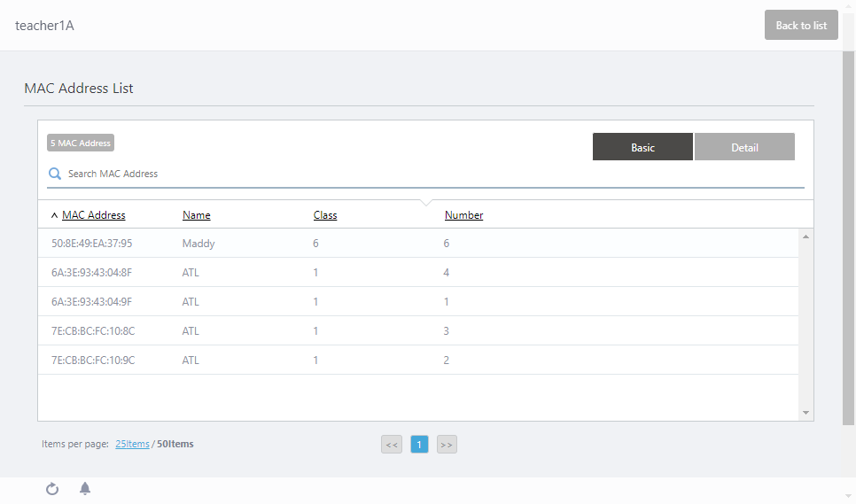Click the table's scroll up arrow
Image resolution: width=856 pixels, height=504 pixels.
coord(805,236)
